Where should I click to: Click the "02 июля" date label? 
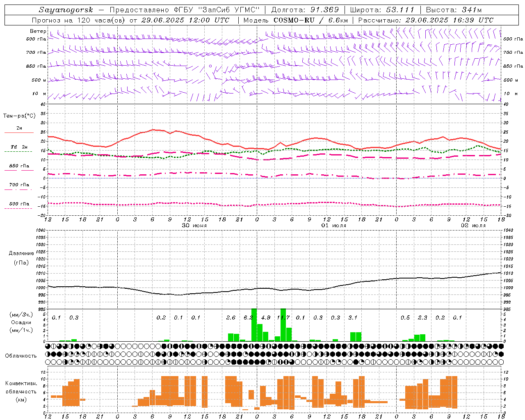[473, 226]
